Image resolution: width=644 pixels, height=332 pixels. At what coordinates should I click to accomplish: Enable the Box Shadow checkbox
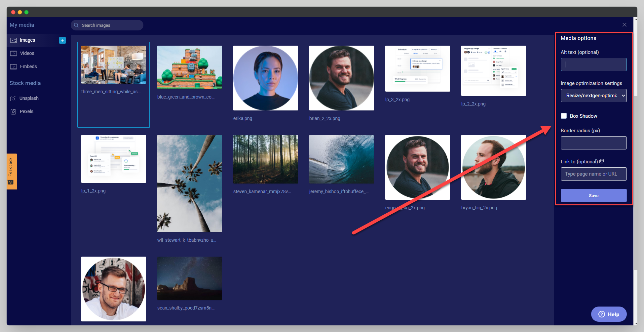pyautogui.click(x=564, y=116)
